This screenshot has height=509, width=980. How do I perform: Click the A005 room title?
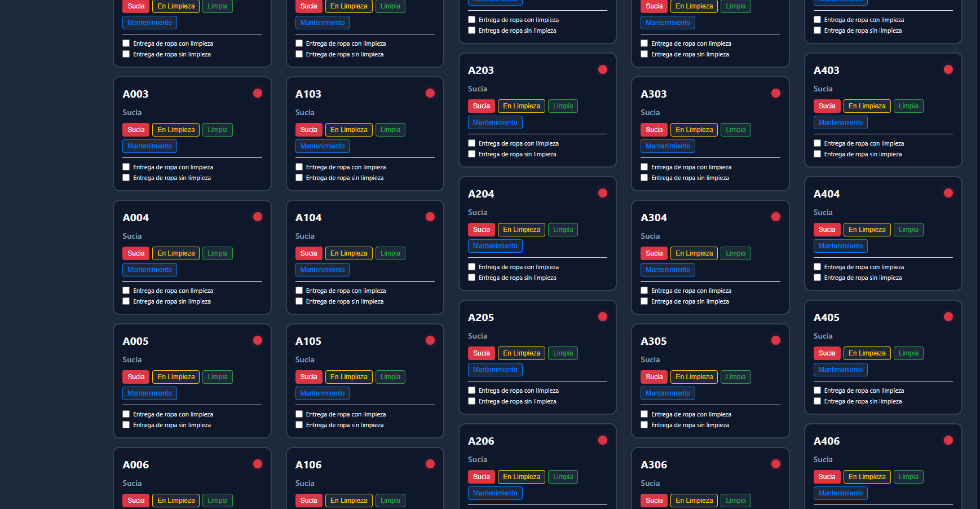[136, 341]
